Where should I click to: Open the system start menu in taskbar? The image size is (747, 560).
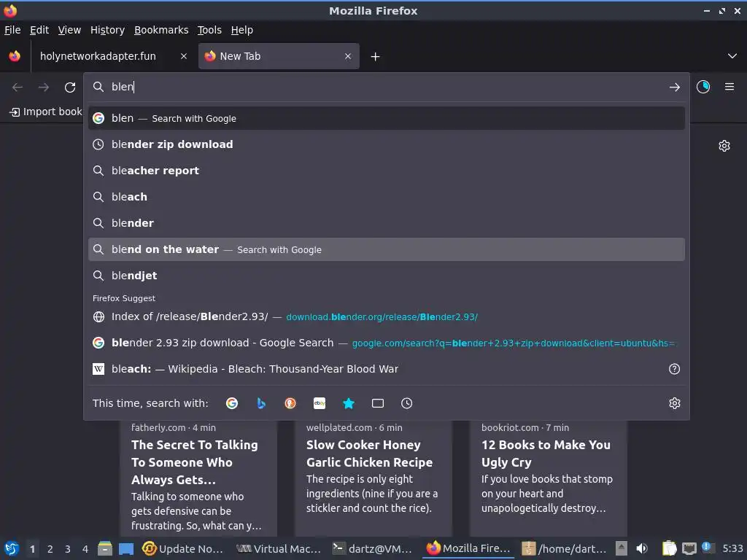point(12,548)
